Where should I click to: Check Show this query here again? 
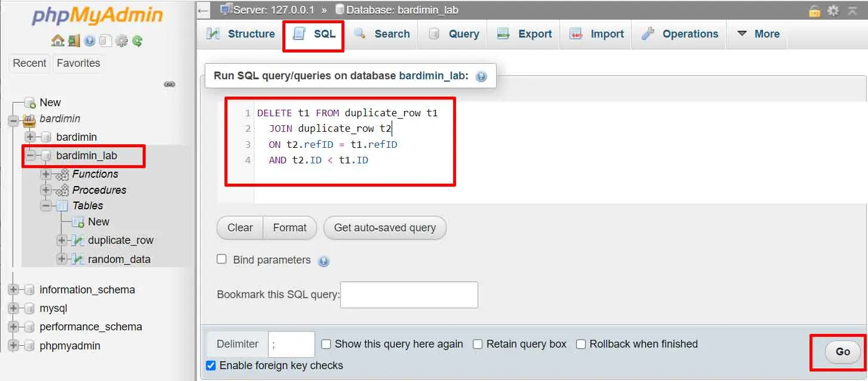click(x=326, y=344)
